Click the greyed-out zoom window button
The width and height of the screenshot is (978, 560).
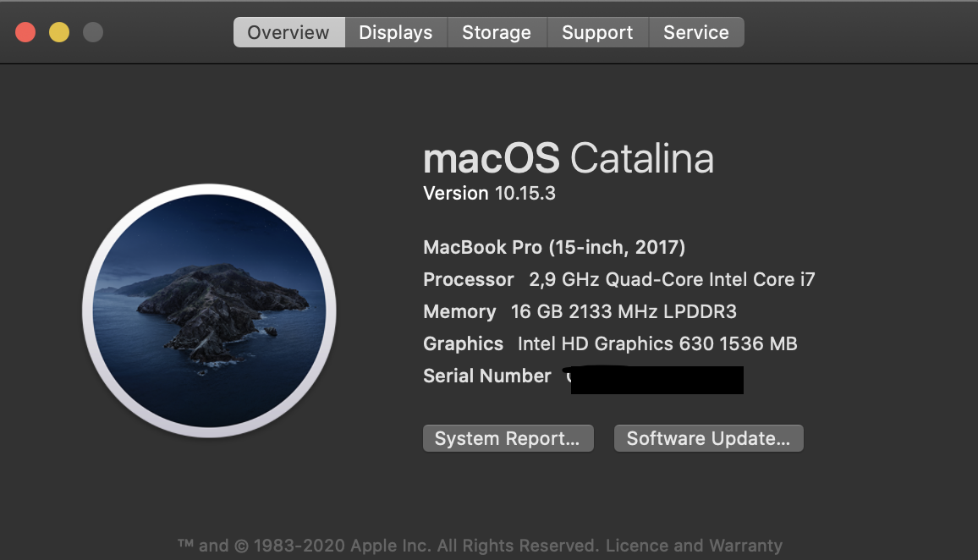(x=93, y=33)
